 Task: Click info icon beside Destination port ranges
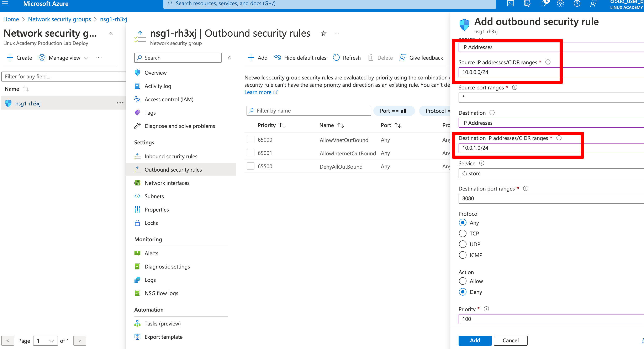click(526, 188)
